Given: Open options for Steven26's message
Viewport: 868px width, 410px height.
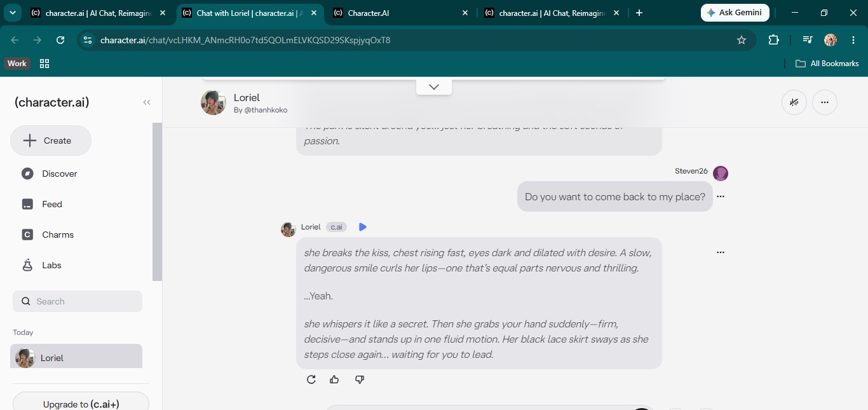Looking at the screenshot, I should click(721, 196).
